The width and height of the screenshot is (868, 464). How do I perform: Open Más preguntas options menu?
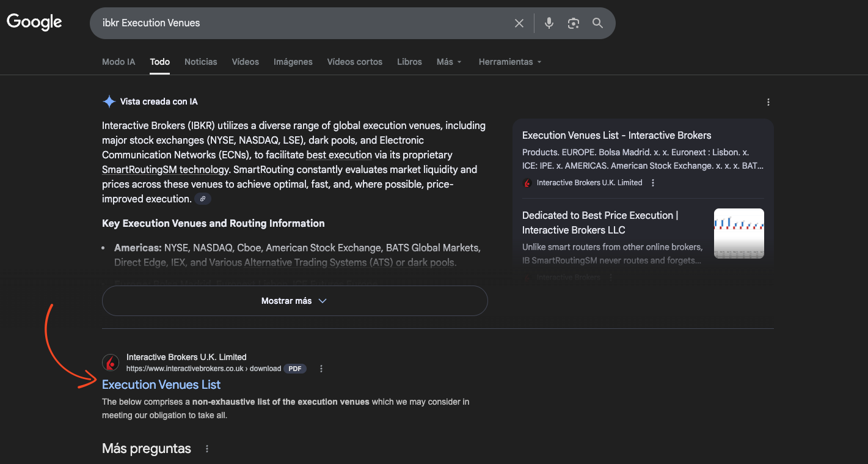207,449
